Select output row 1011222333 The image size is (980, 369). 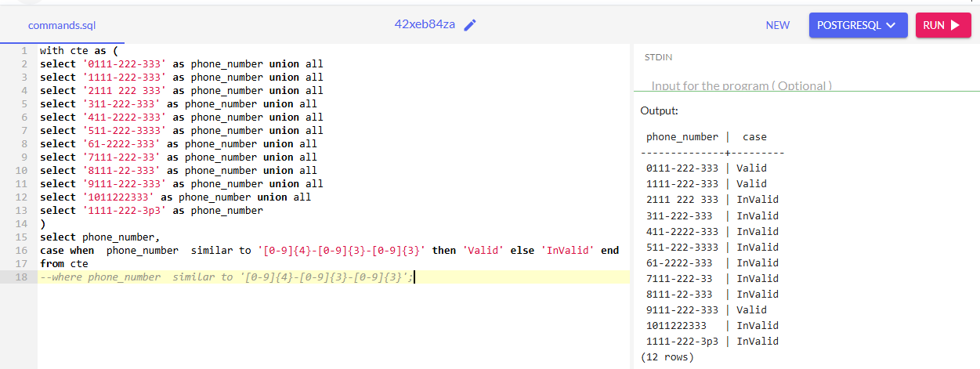click(x=713, y=325)
